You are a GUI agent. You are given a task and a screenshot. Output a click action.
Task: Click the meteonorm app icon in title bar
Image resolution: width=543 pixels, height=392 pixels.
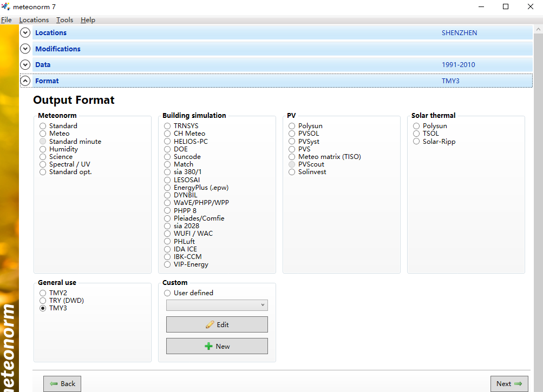click(6, 6)
